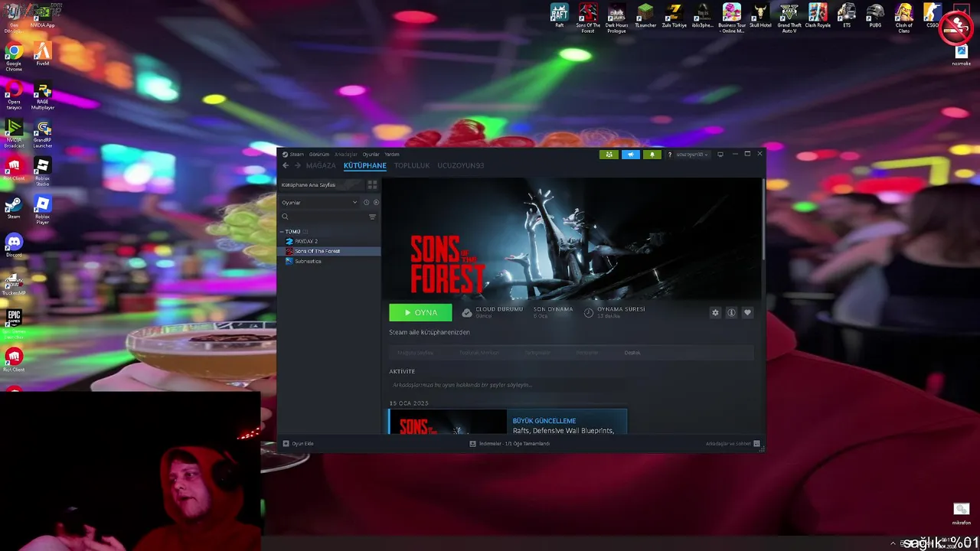Open the TOPLULUK tab
Image resolution: width=980 pixels, height=551 pixels.
click(x=412, y=165)
